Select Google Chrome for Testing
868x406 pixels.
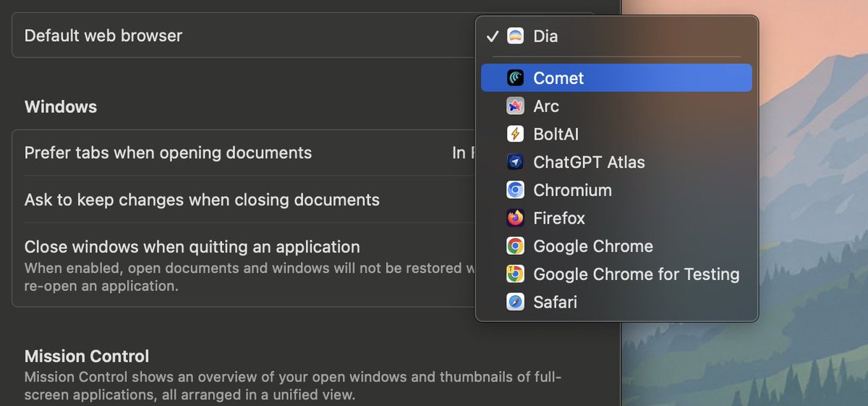tap(616, 274)
